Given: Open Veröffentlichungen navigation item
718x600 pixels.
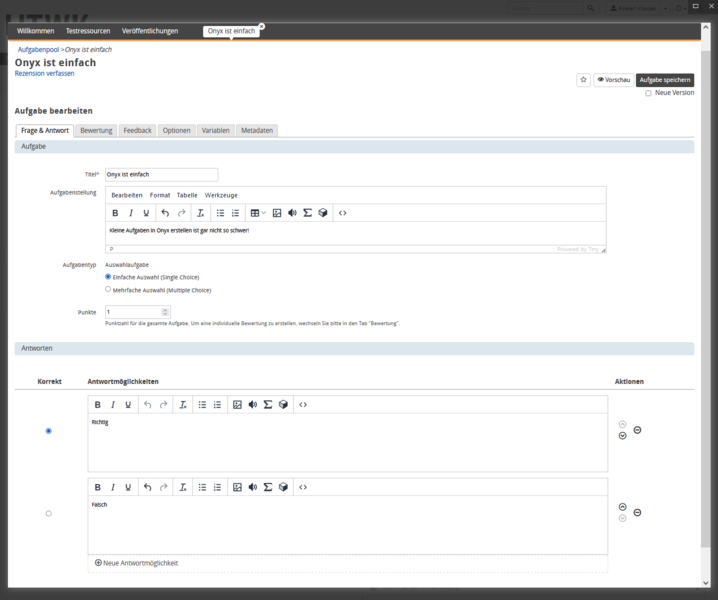Looking at the screenshot, I should pyautogui.click(x=150, y=31).
